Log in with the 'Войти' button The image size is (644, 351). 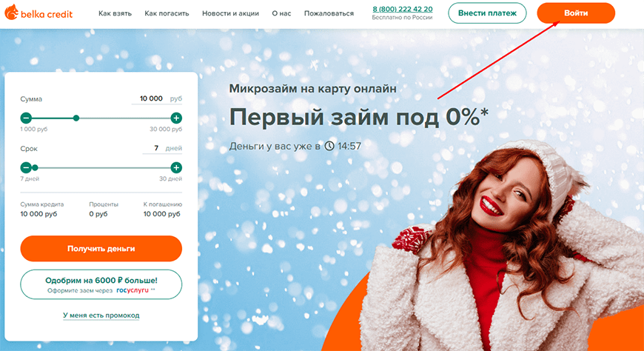(576, 13)
